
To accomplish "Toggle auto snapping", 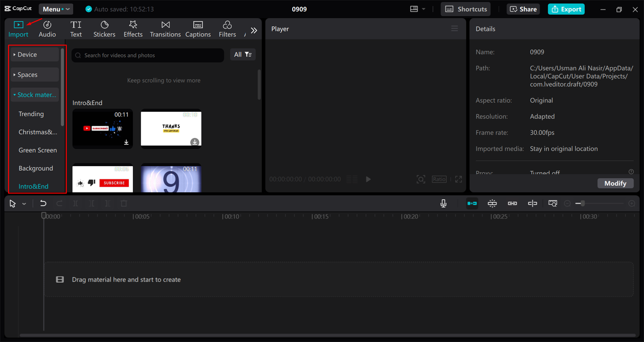I will tap(492, 203).
